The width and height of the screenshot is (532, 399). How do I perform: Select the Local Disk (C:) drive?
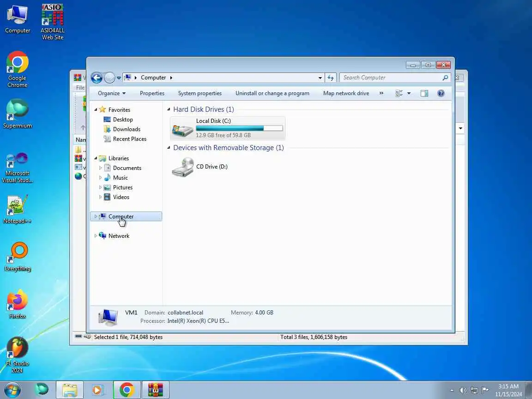(x=228, y=128)
